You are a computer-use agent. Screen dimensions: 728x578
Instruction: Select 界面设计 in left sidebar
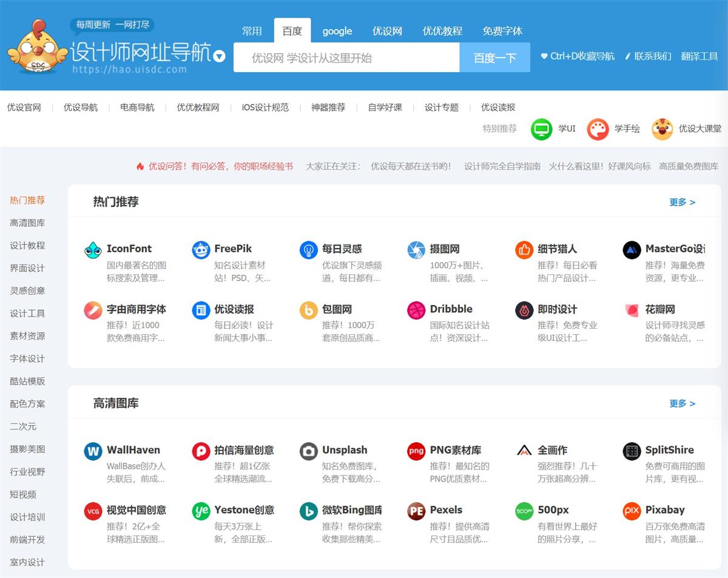27,268
